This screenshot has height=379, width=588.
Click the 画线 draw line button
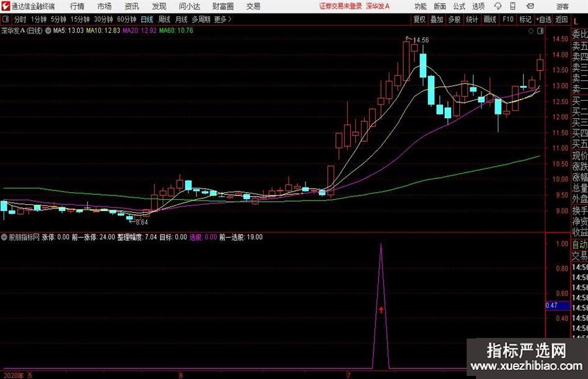coord(490,19)
